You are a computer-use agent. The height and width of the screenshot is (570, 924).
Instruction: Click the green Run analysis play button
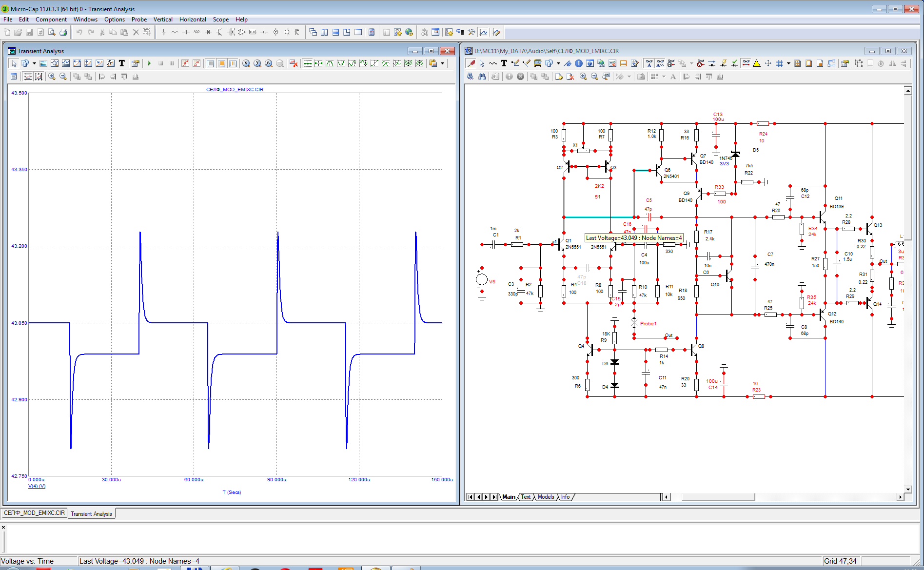[x=149, y=63]
